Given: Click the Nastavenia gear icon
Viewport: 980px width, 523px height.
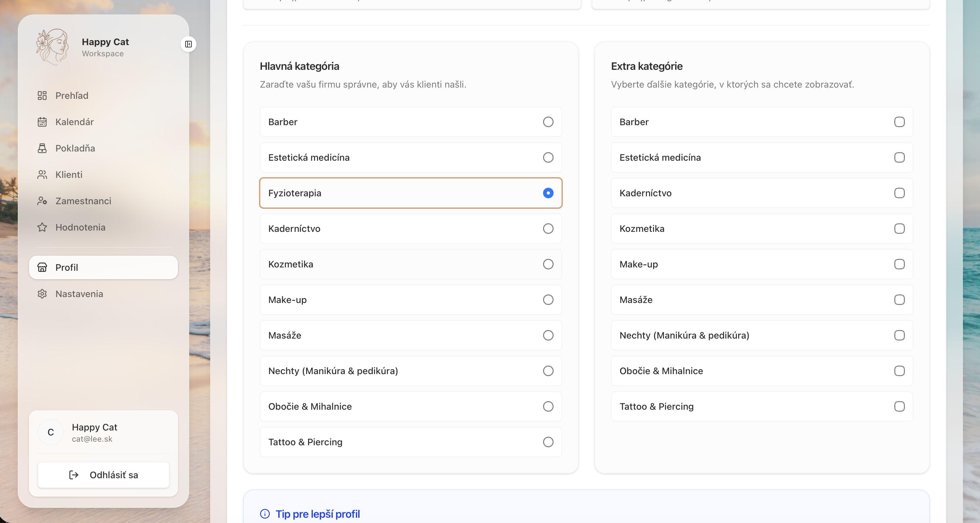Looking at the screenshot, I should pos(42,294).
